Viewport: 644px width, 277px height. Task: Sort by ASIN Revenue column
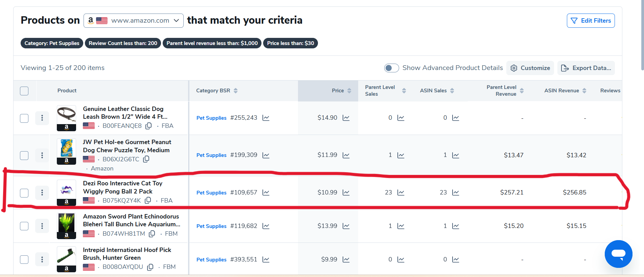click(x=584, y=91)
